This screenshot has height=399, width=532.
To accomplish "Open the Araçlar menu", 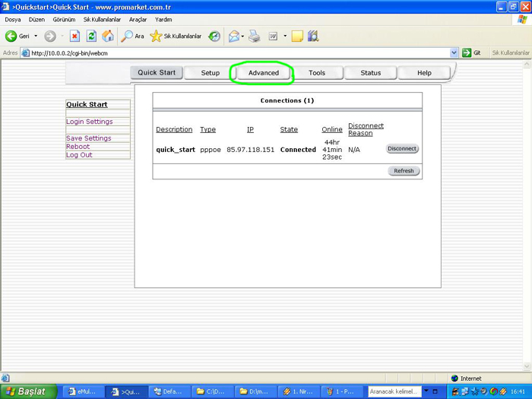I will (138, 20).
